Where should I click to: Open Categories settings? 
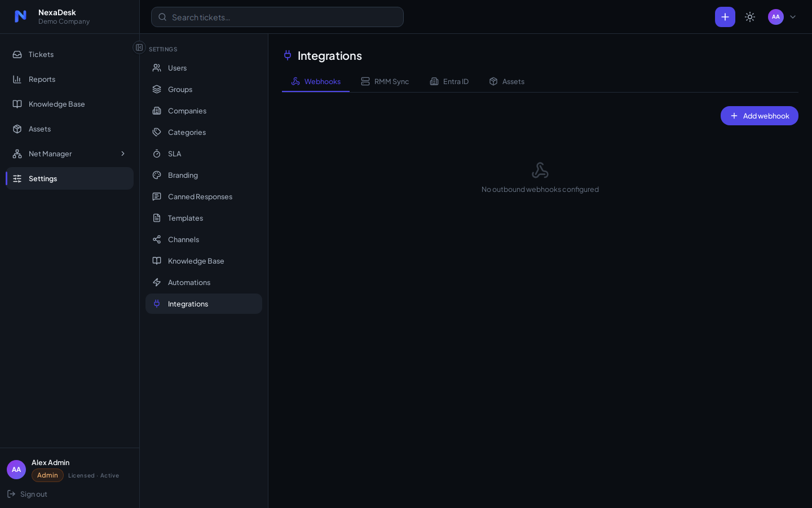point(204,132)
